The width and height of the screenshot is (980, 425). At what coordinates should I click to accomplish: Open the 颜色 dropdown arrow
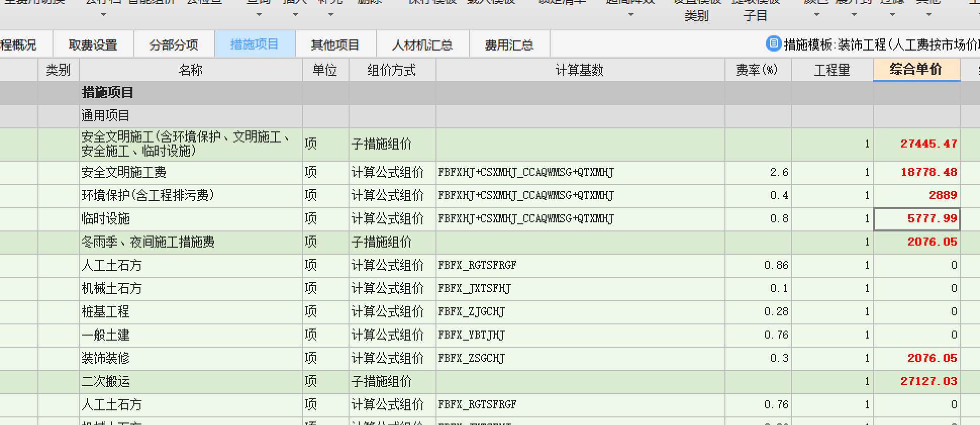tap(816, 15)
